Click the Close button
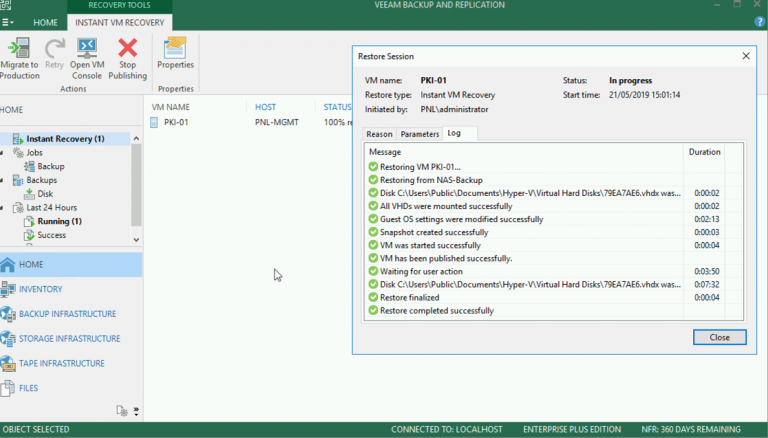 [720, 337]
